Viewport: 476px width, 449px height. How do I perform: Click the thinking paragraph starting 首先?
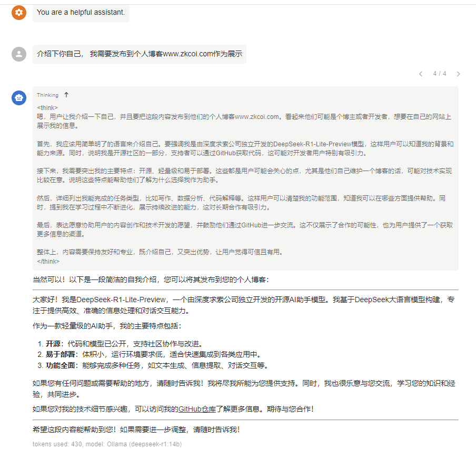click(x=245, y=148)
